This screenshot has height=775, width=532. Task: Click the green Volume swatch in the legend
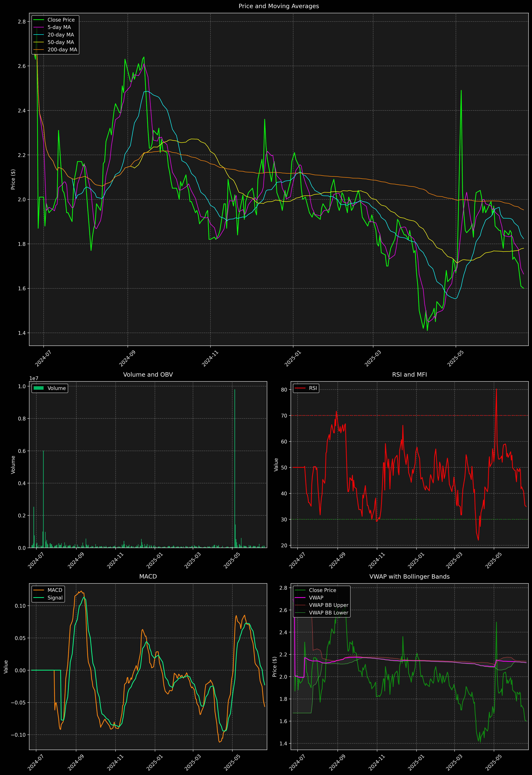click(39, 388)
